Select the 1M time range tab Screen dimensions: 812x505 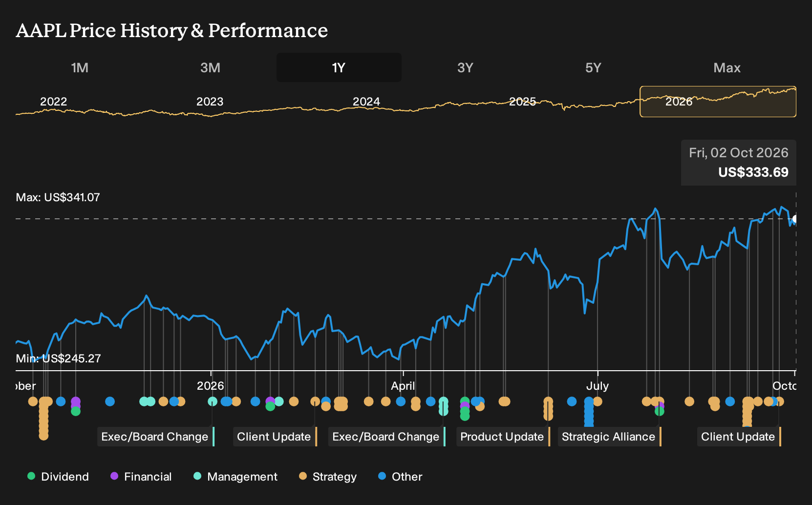pos(80,67)
